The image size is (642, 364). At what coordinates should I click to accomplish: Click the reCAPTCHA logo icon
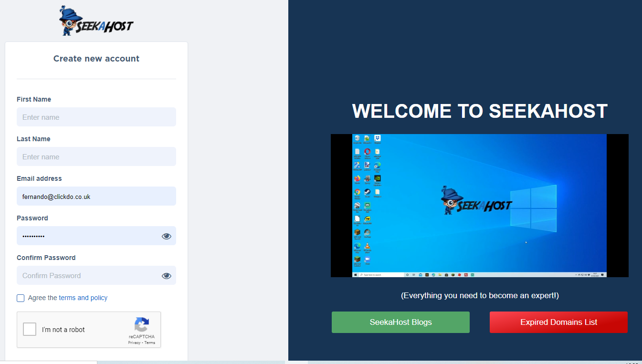(x=141, y=325)
